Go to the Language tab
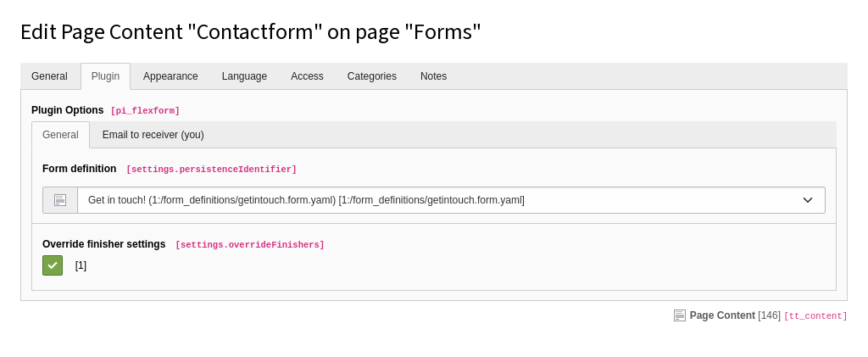The height and width of the screenshot is (357, 868). click(244, 76)
